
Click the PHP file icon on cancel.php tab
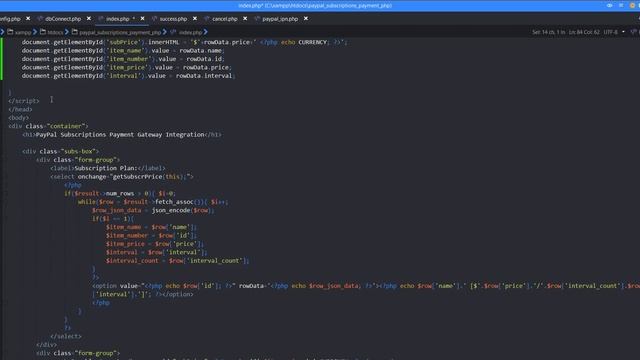coord(207,19)
